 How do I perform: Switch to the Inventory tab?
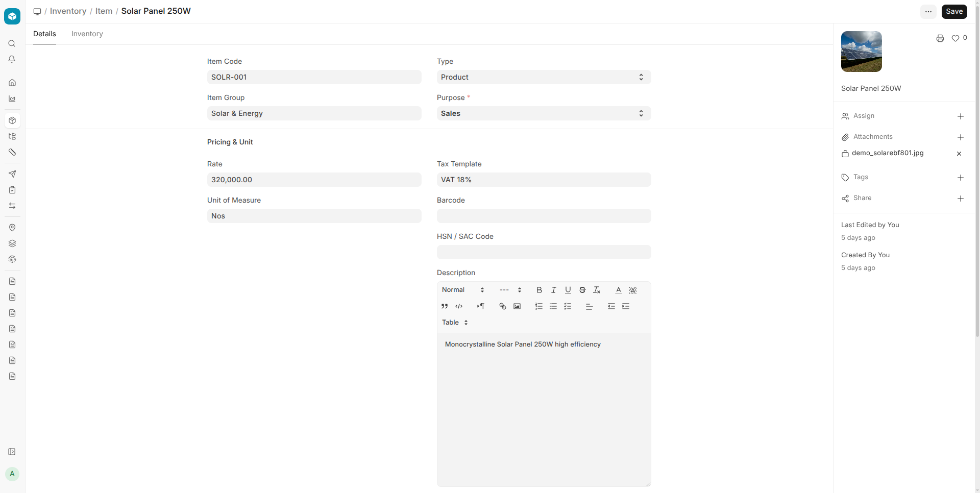click(x=87, y=34)
